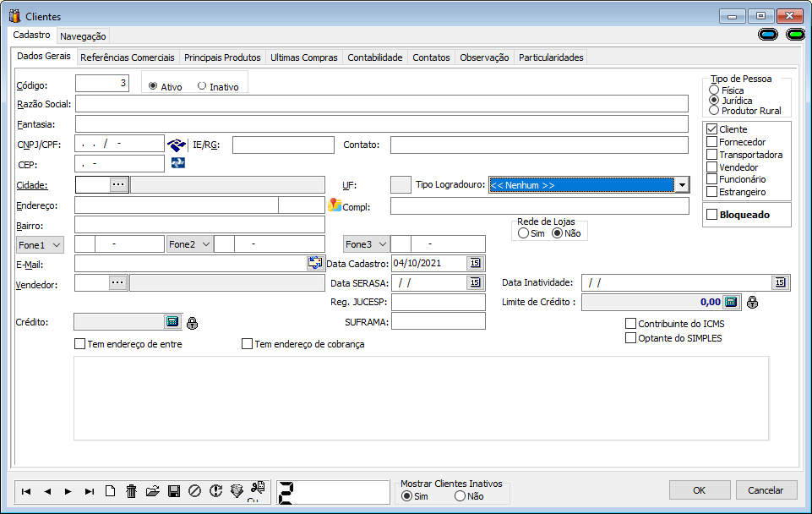Click padlock next to Limite de Crédito

[753, 302]
